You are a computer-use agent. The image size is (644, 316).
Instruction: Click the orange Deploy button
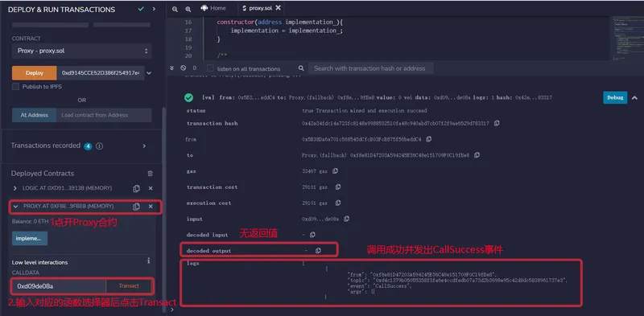(35, 73)
